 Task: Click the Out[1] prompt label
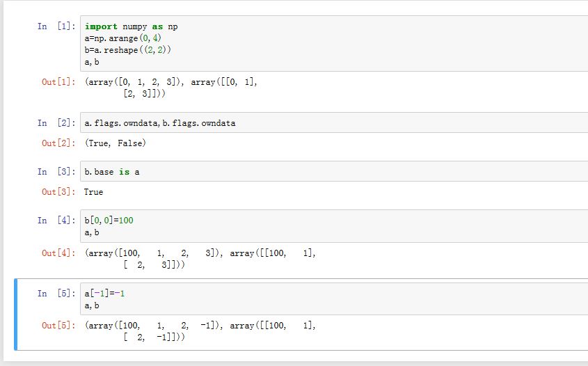(x=58, y=82)
